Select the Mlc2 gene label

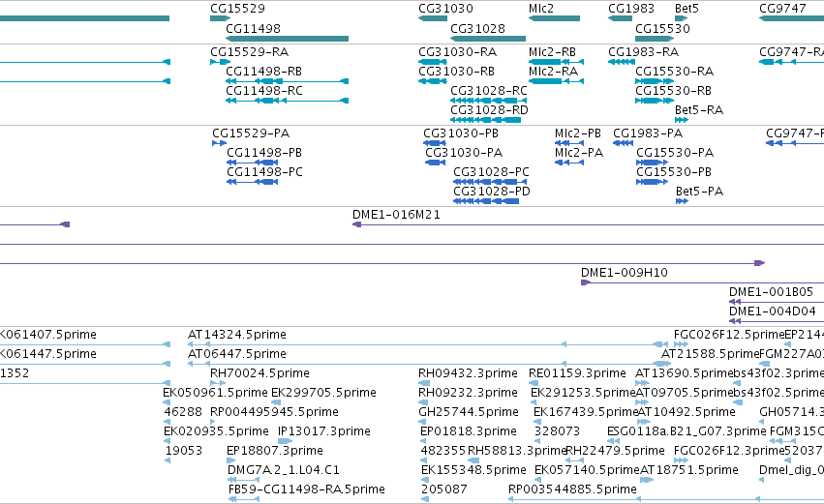pos(541,9)
